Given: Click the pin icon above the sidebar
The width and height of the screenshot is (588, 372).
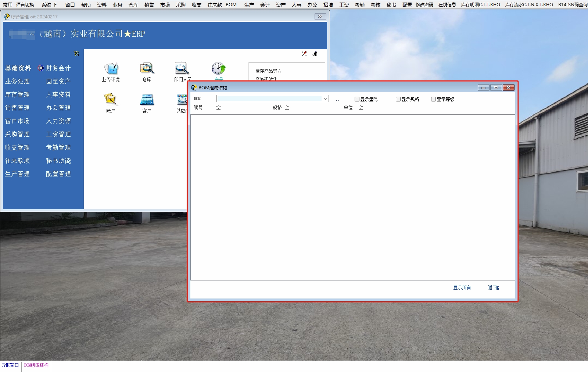Looking at the screenshot, I should click(x=76, y=53).
